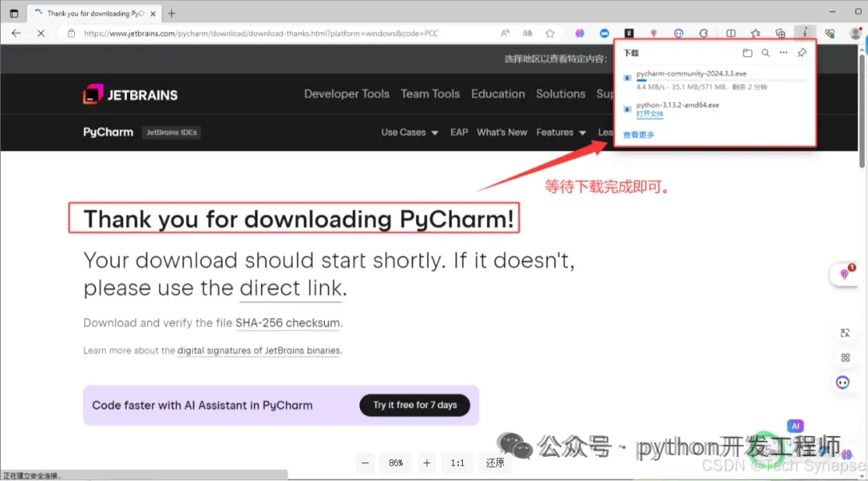Follow the 'direct link' download link
The image size is (868, 481).
coord(291,288)
